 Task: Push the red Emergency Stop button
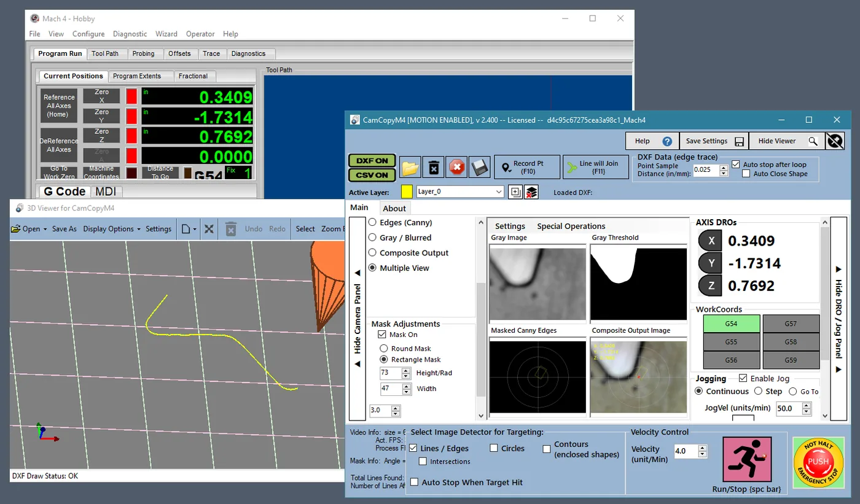coord(818,462)
